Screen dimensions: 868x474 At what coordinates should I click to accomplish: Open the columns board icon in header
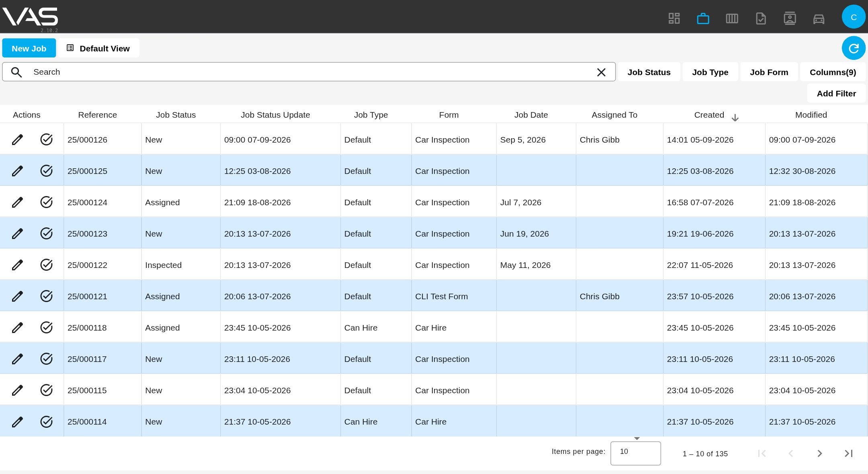coord(732,18)
